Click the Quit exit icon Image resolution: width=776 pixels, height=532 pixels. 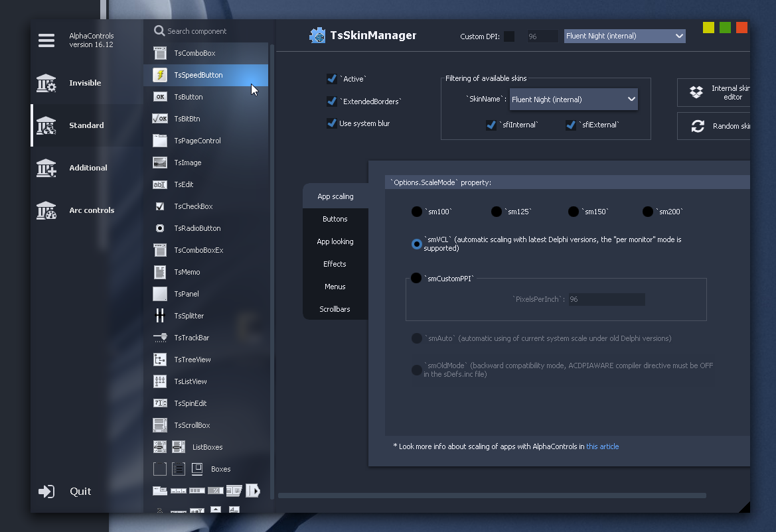click(46, 491)
